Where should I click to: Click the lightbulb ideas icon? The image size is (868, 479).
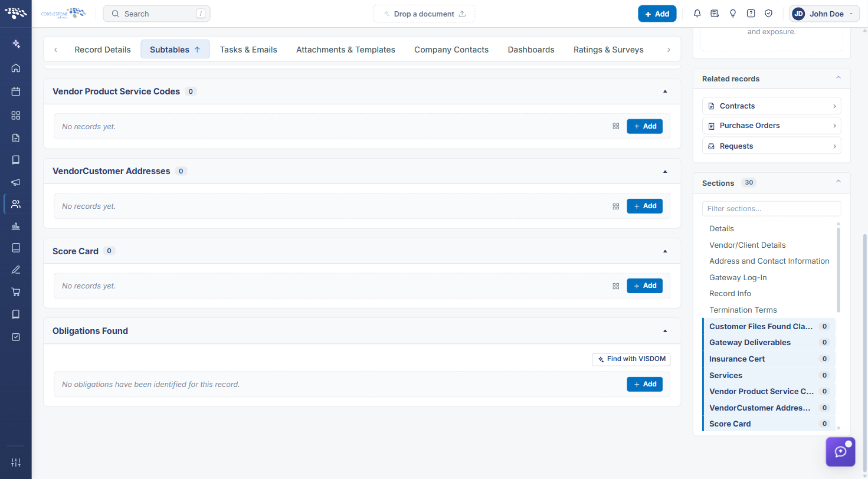pos(733,14)
